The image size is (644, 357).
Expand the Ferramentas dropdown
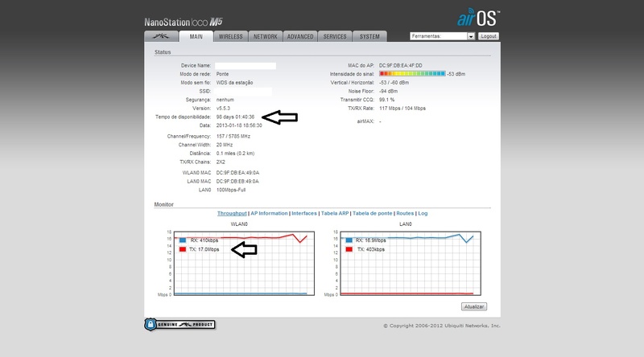coord(442,36)
